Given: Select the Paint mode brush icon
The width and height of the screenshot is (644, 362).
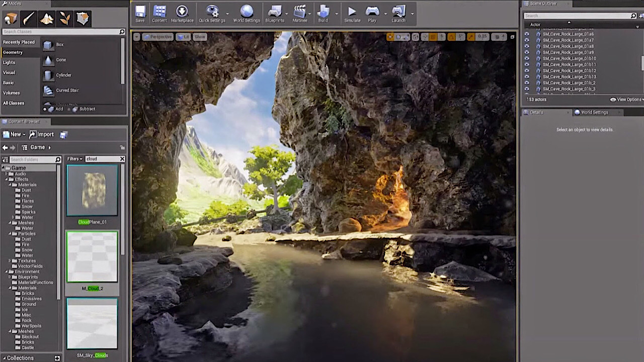Looking at the screenshot, I should [29, 19].
